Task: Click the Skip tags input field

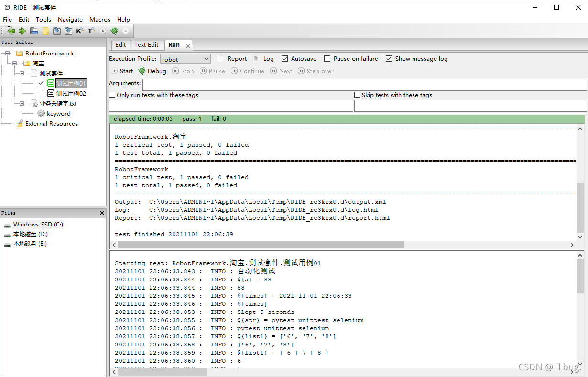Action: point(470,106)
